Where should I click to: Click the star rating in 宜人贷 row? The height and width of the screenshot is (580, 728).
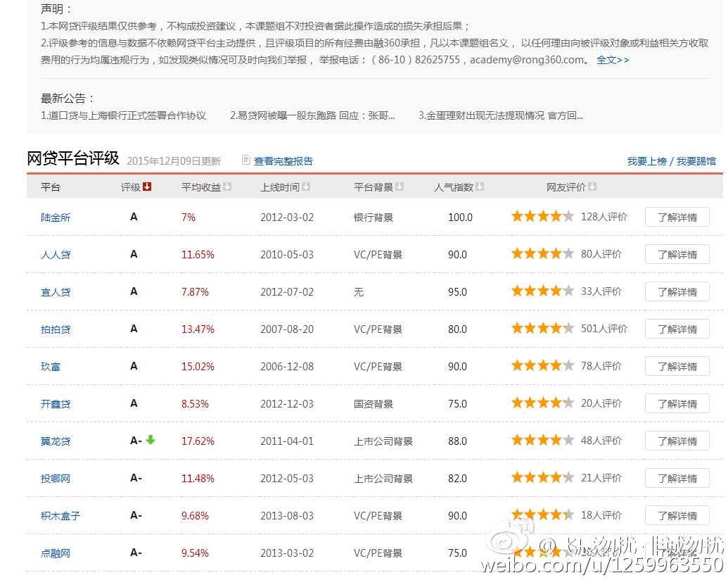(543, 291)
